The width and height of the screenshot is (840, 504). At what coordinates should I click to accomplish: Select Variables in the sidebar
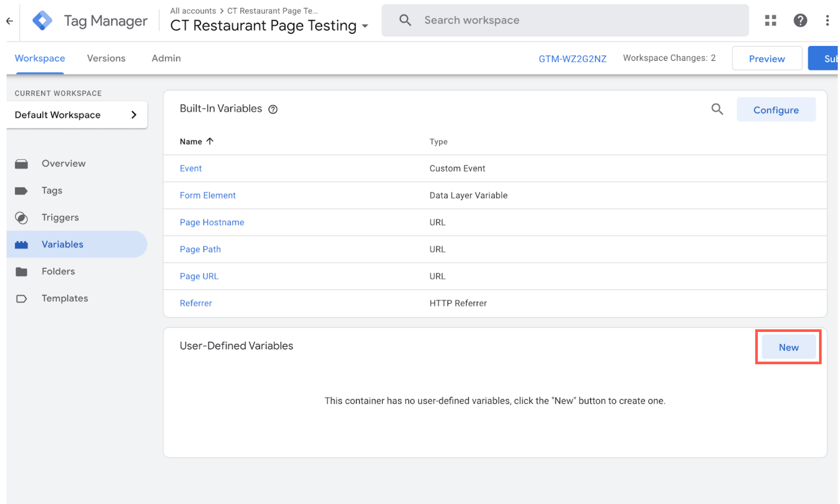pyautogui.click(x=62, y=244)
